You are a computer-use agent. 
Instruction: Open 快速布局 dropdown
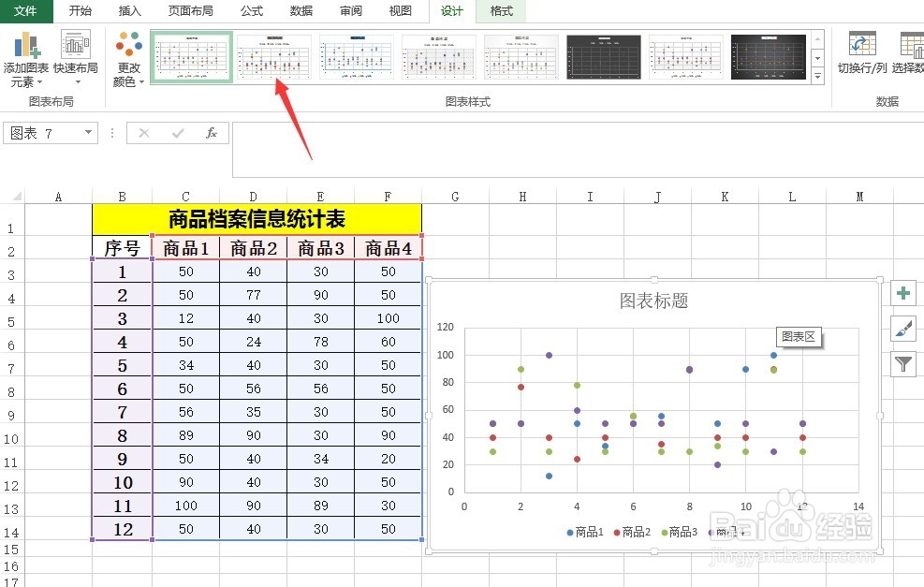pyautogui.click(x=76, y=56)
